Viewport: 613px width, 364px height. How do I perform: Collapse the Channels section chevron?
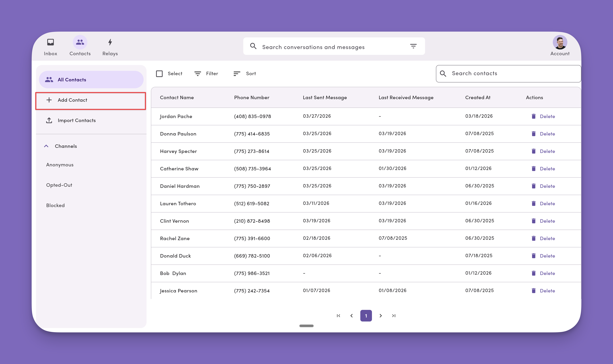[x=46, y=146]
